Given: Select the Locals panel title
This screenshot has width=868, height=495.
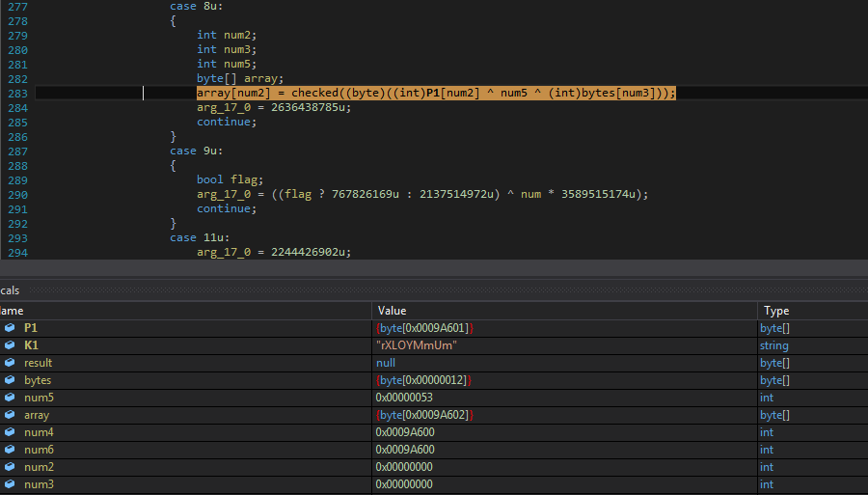Looking at the screenshot, I should [10, 290].
